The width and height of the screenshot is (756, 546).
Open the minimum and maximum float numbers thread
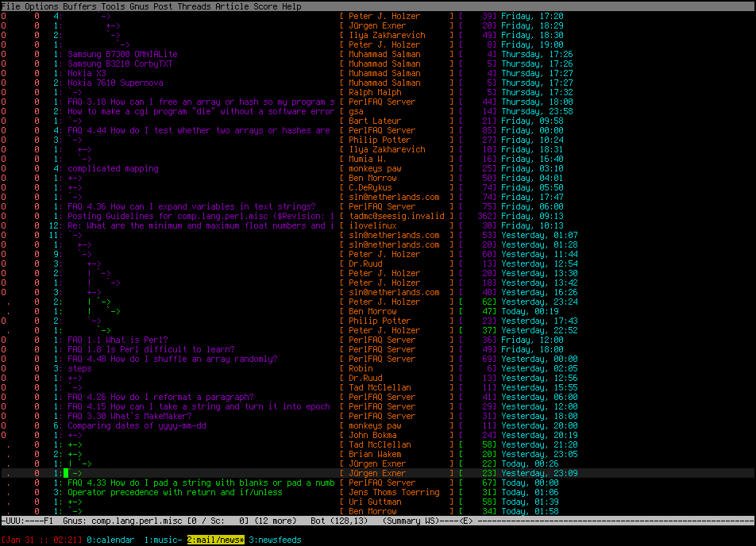pos(201,225)
